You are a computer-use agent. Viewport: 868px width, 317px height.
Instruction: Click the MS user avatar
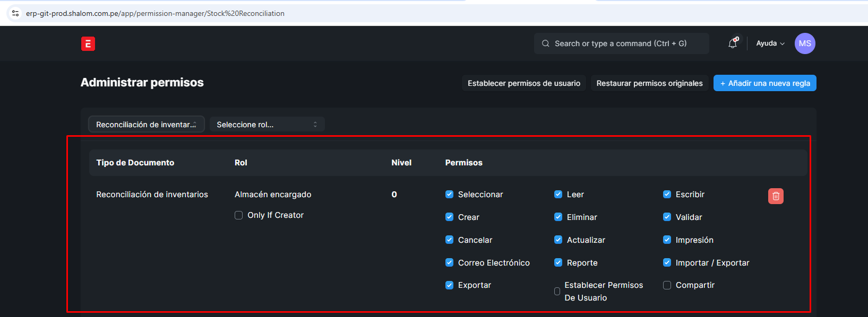click(x=805, y=43)
